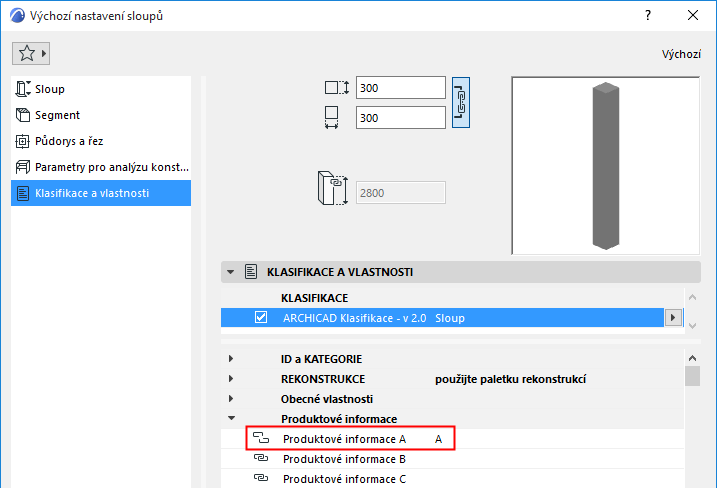Click the value A of Produktové informace A
The width and height of the screenshot is (717, 488).
click(x=438, y=439)
